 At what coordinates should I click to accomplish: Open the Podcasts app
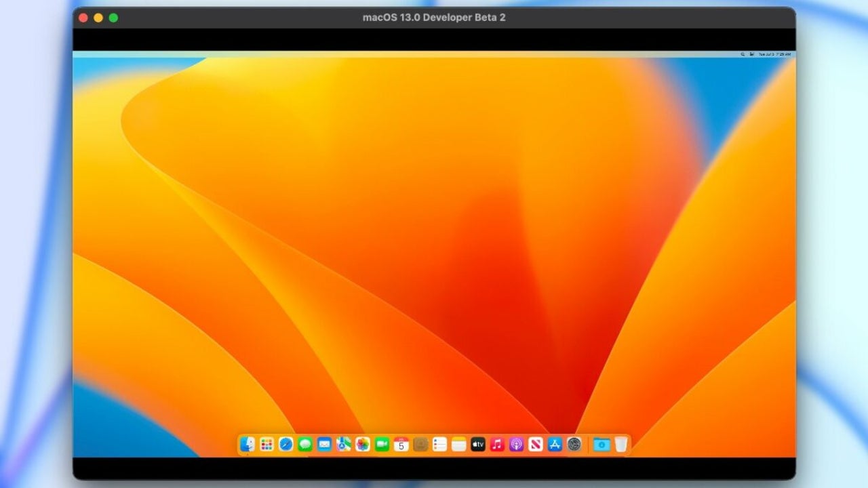pyautogui.click(x=515, y=445)
